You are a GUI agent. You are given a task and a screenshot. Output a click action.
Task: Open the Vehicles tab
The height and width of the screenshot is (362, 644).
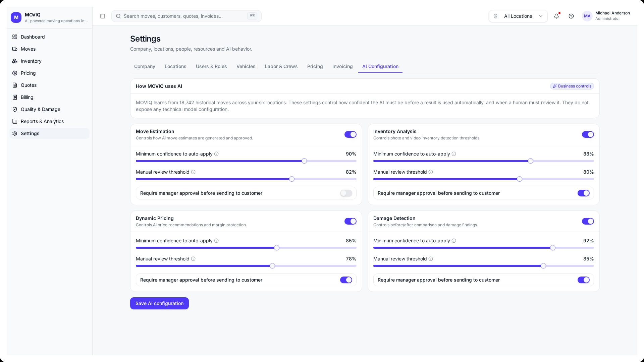pyautogui.click(x=246, y=66)
